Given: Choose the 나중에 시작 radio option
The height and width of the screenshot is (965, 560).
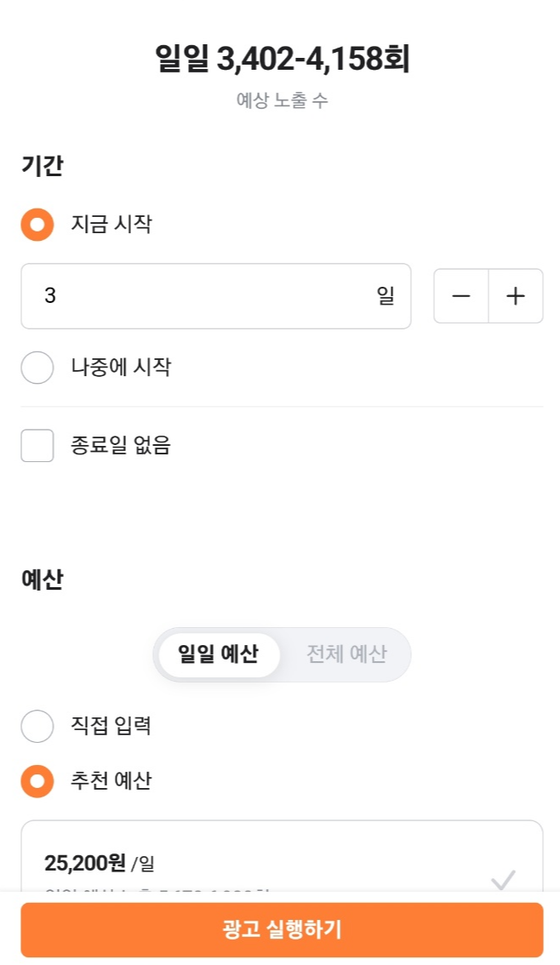Looking at the screenshot, I should [x=37, y=368].
